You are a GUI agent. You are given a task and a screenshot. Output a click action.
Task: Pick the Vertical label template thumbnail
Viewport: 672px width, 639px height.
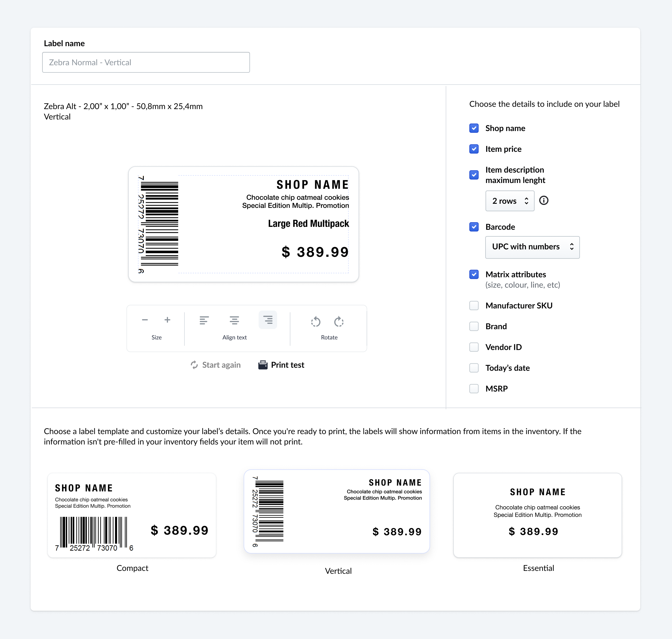click(337, 511)
